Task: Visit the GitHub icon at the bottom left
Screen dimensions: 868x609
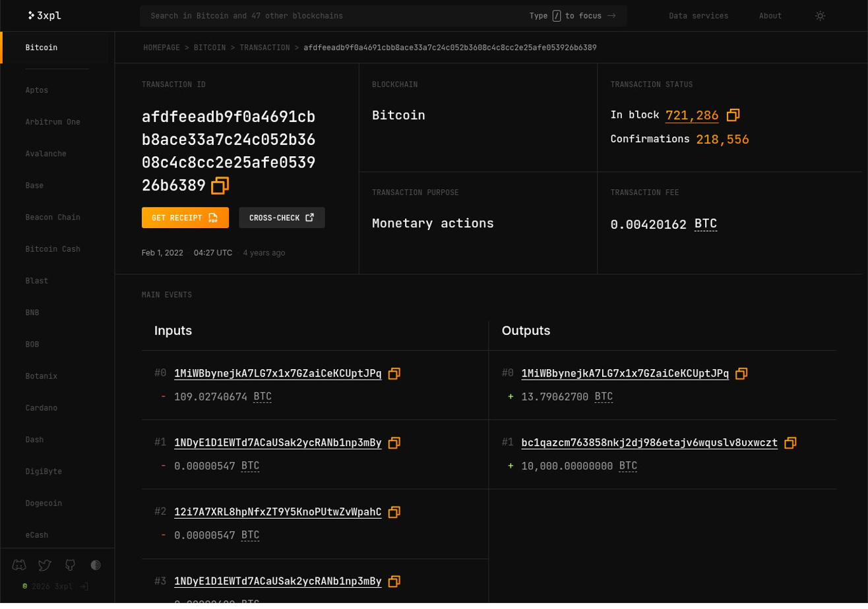Action: tap(70, 565)
